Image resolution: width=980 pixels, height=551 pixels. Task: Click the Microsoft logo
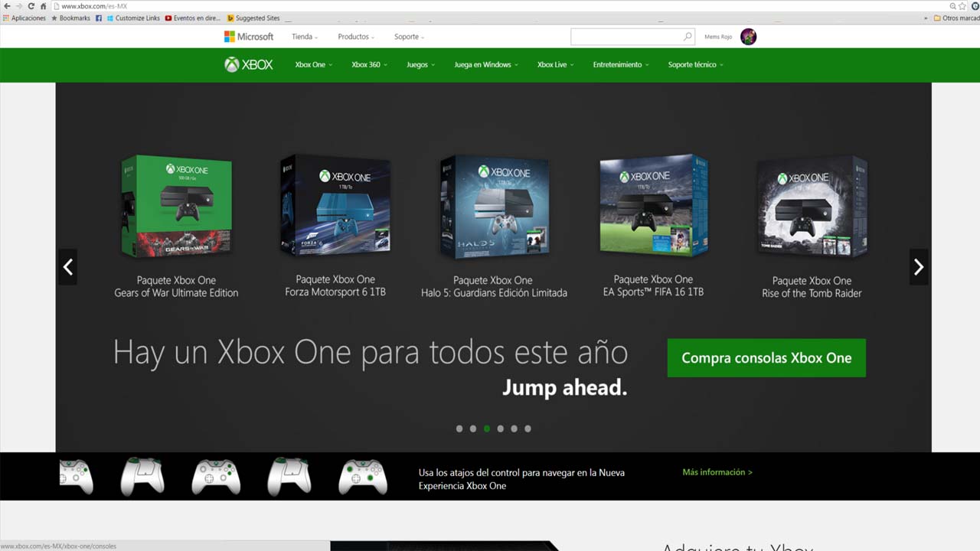point(249,37)
